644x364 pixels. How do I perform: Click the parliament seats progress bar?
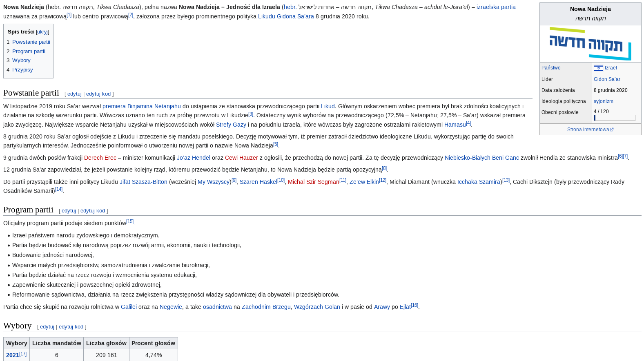pyautogui.click(x=614, y=118)
